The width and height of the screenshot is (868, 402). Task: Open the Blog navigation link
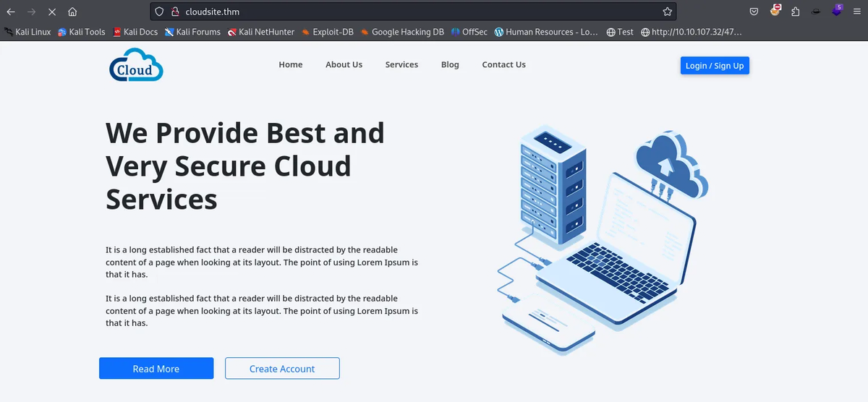(x=450, y=64)
